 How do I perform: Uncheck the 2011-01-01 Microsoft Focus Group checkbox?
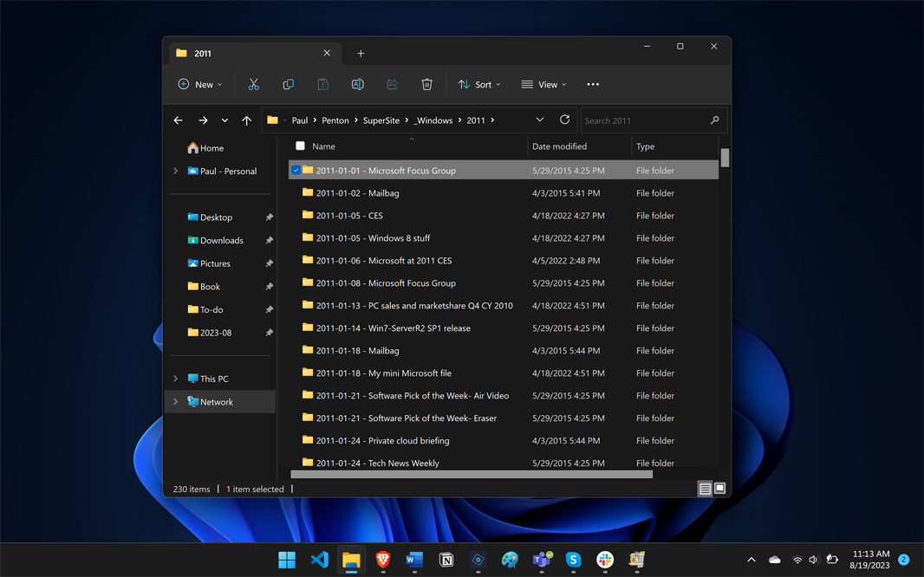pos(296,171)
